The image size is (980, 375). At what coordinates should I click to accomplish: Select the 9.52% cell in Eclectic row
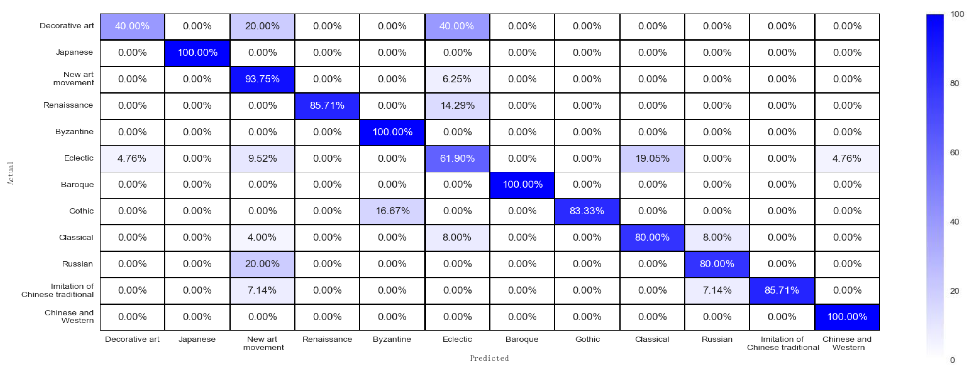(262, 158)
